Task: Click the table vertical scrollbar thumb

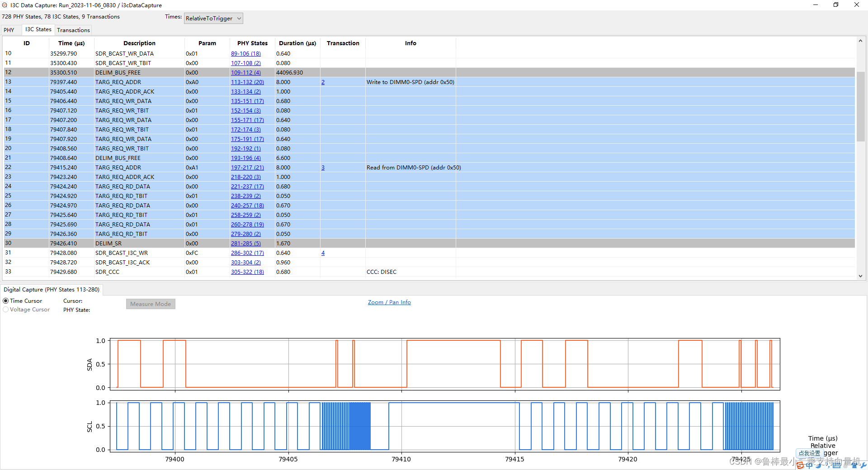Action: tap(860, 106)
